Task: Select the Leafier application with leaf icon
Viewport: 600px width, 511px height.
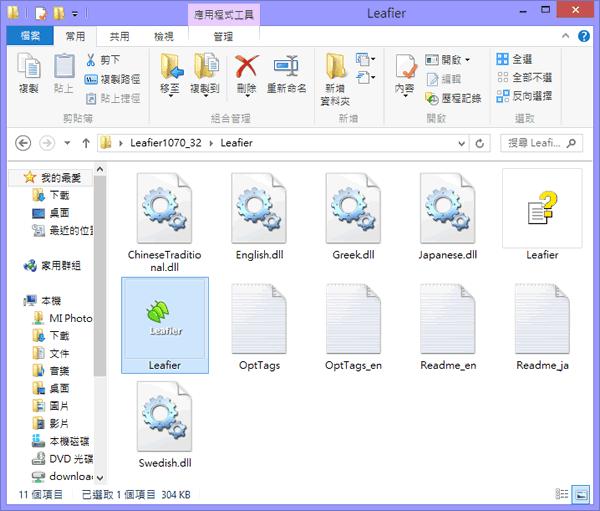Action: (x=165, y=325)
